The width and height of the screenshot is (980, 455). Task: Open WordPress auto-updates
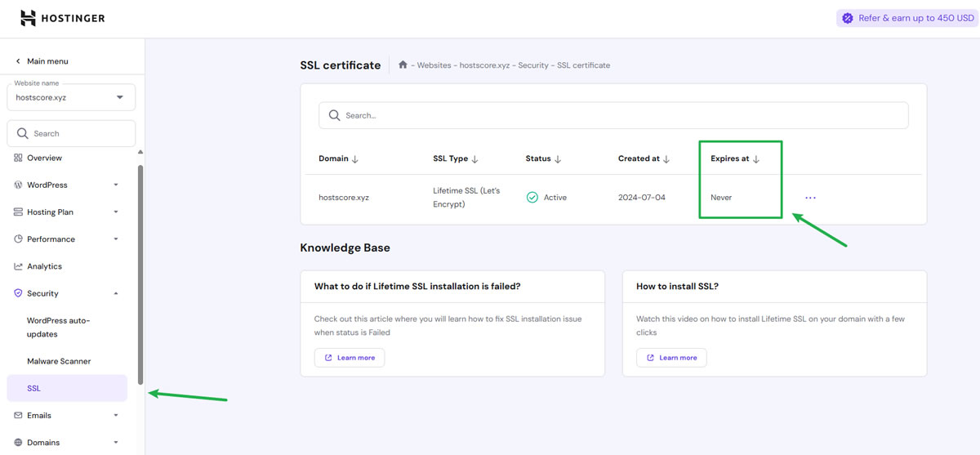(x=58, y=327)
